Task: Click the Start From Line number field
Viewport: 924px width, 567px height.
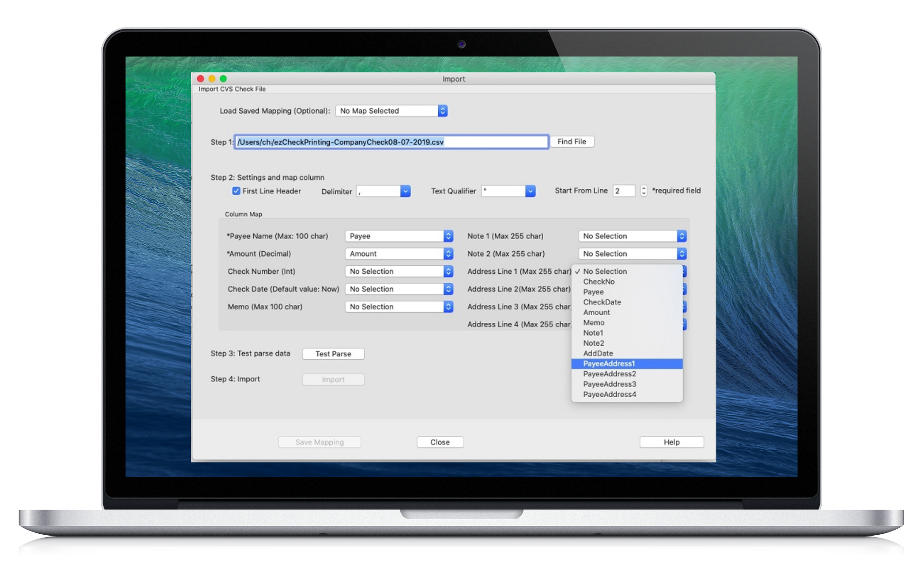Action: [x=624, y=191]
